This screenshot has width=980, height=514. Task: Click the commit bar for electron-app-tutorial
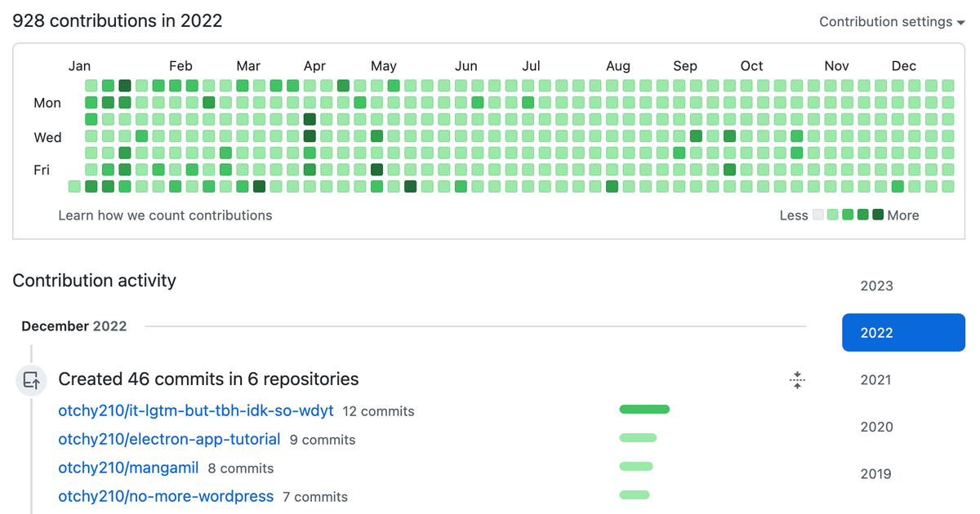(638, 438)
